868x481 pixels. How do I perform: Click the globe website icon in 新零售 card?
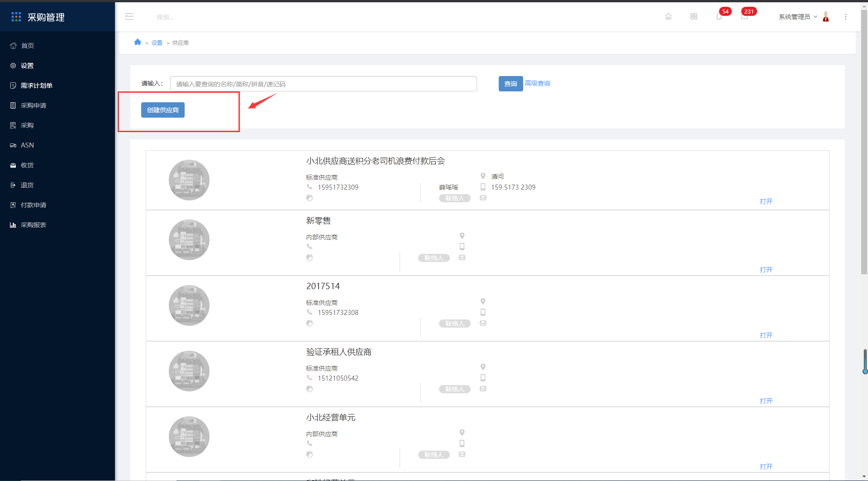(310, 257)
